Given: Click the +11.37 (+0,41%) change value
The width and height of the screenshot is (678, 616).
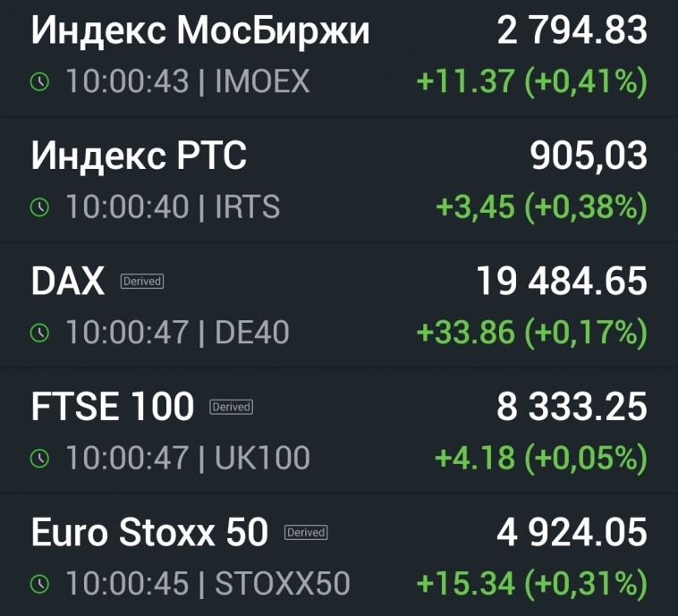Looking at the screenshot, I should (x=531, y=82).
